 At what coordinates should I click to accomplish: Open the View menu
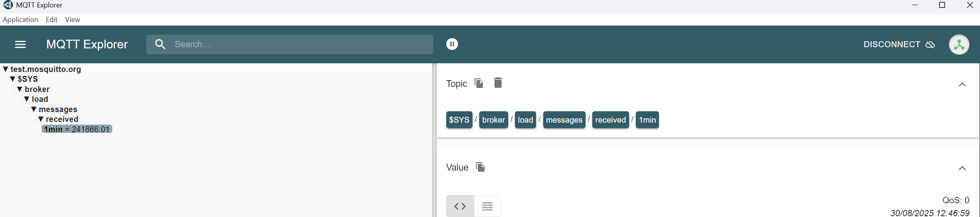[73, 20]
